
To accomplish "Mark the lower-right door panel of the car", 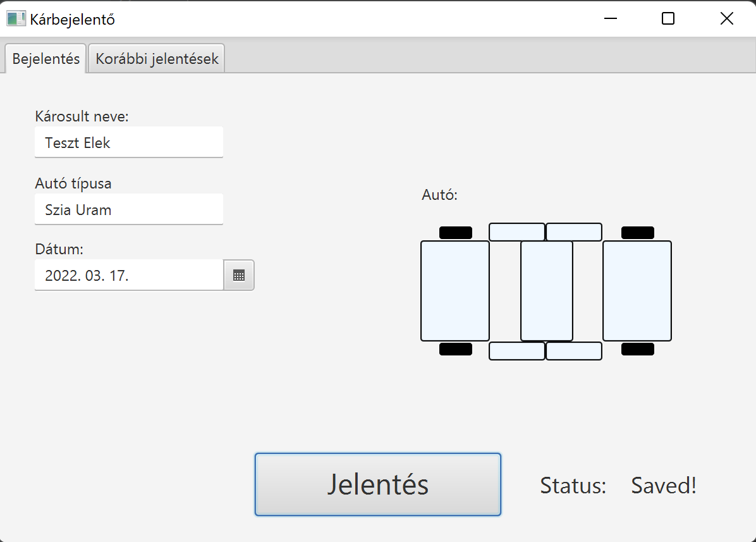I will coord(574,351).
